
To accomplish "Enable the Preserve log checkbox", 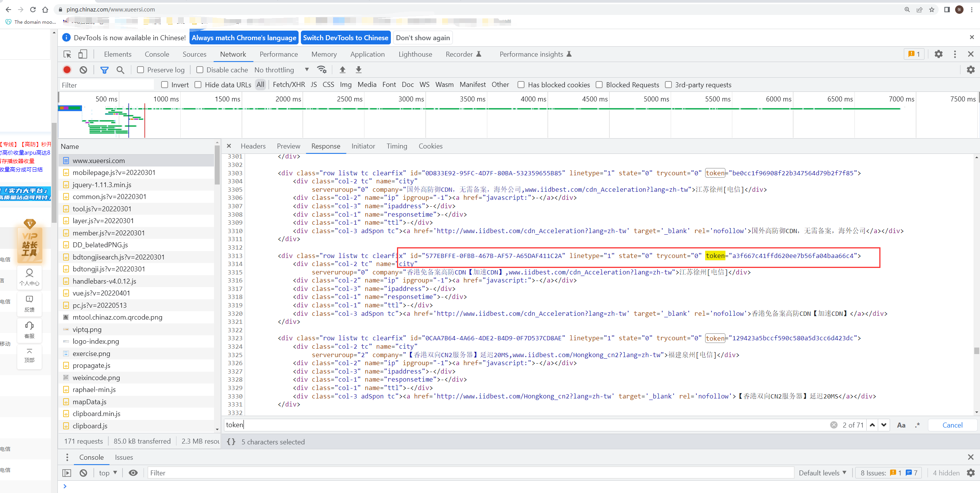I will click(x=140, y=70).
